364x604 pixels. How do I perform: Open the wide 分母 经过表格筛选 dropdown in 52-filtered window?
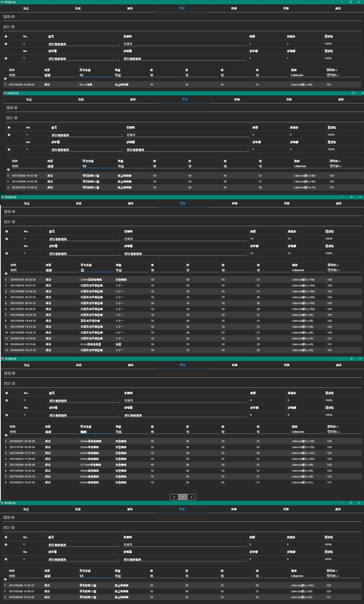coord(187,149)
